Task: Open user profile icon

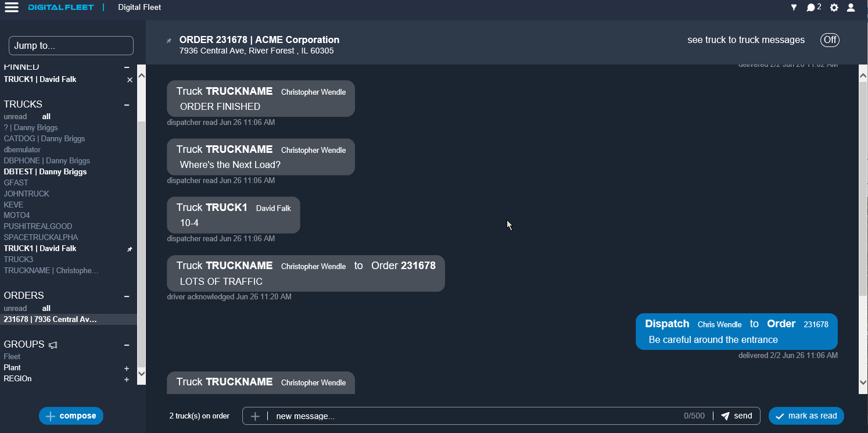Action: (851, 8)
